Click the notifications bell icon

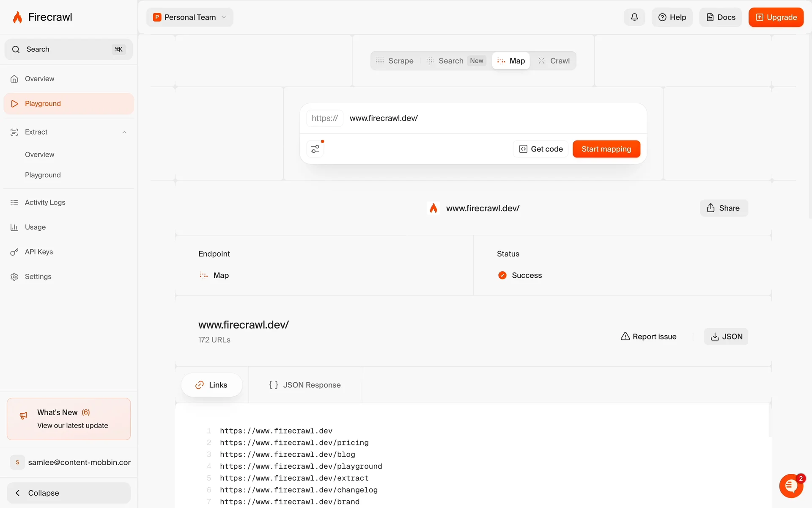click(634, 17)
